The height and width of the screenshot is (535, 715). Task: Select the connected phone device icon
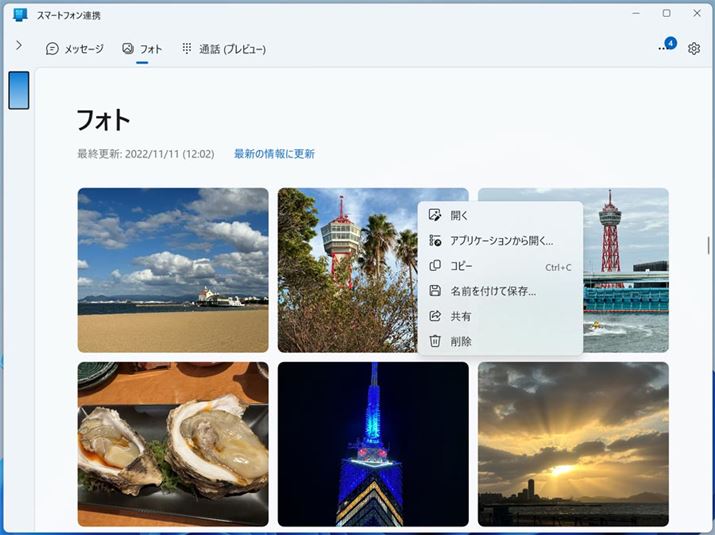click(x=18, y=90)
